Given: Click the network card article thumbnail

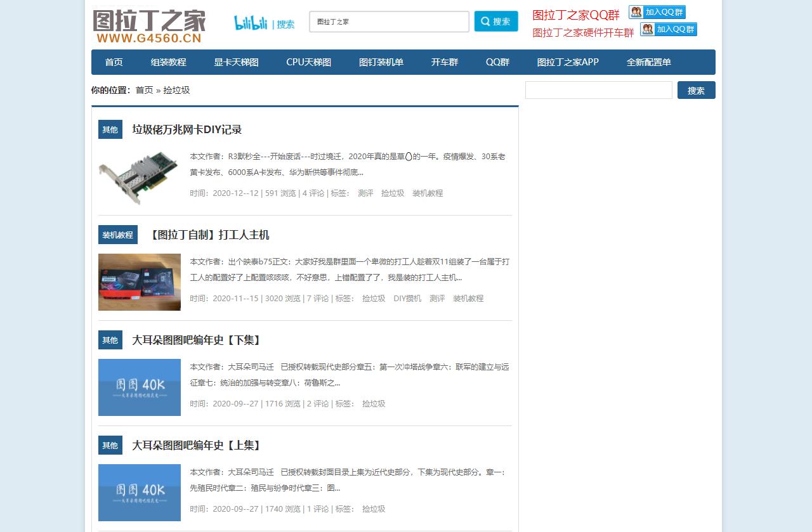Looking at the screenshot, I should pyautogui.click(x=139, y=176).
